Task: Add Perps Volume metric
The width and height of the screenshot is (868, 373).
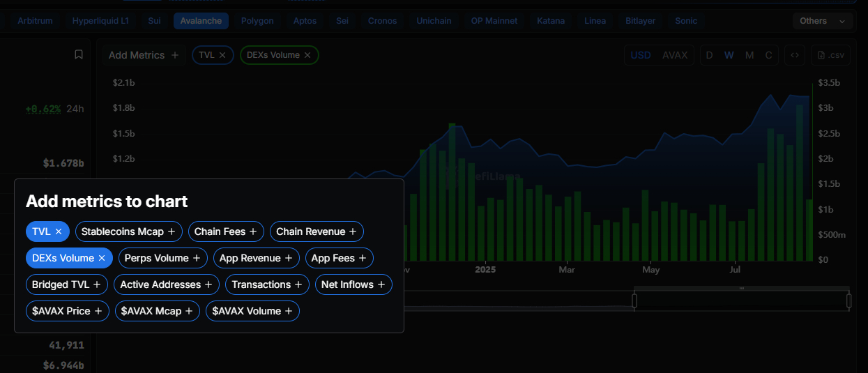Action: click(x=163, y=258)
